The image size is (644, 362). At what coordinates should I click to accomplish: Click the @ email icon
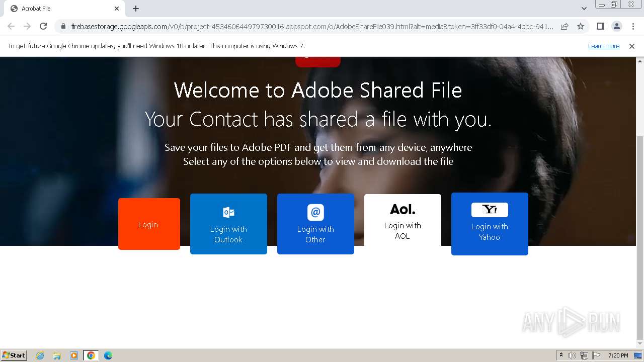pyautogui.click(x=315, y=212)
